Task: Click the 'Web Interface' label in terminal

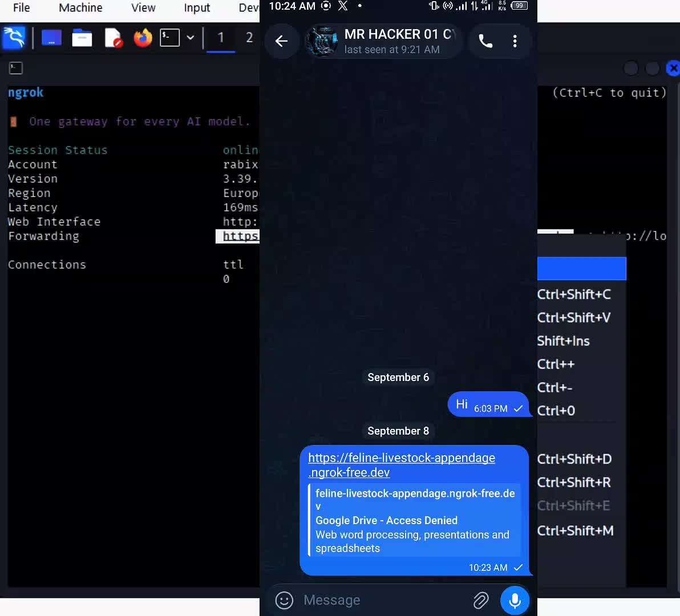Action: click(x=54, y=221)
